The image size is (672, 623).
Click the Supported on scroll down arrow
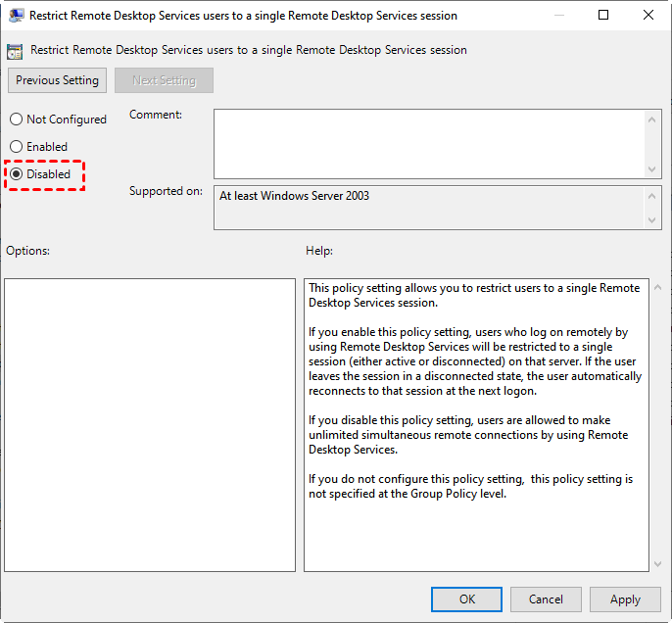tap(651, 220)
